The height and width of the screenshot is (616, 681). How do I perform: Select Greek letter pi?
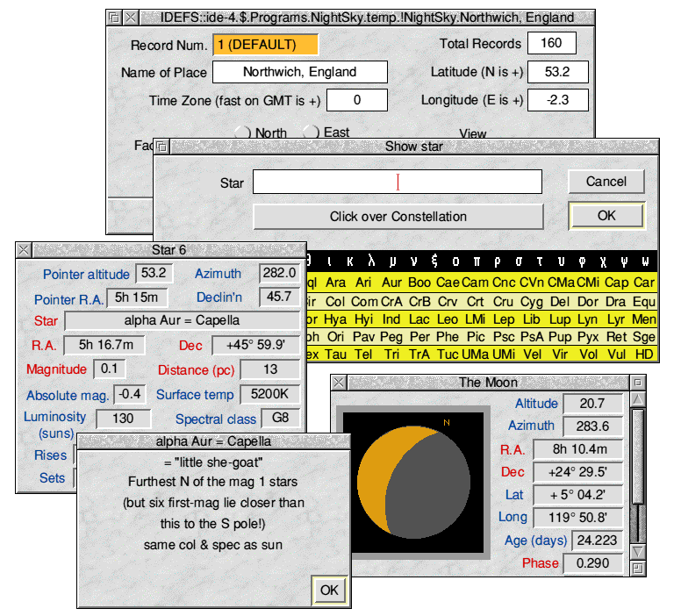[477, 261]
